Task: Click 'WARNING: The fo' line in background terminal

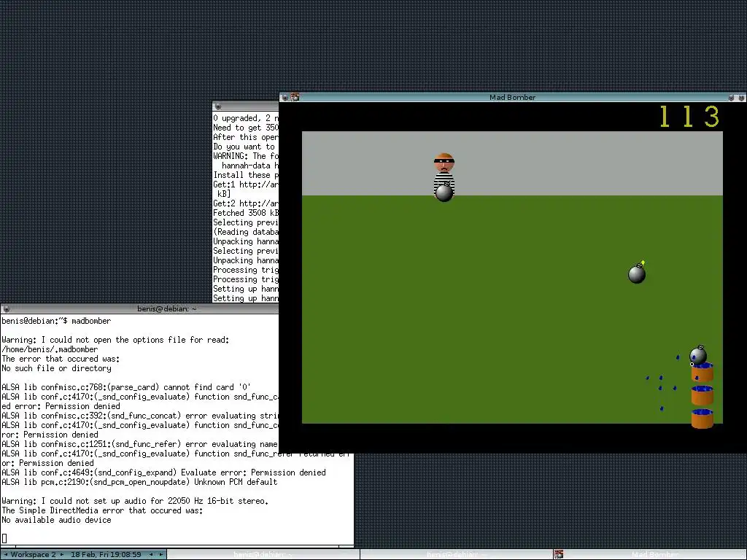Action: click(x=246, y=156)
